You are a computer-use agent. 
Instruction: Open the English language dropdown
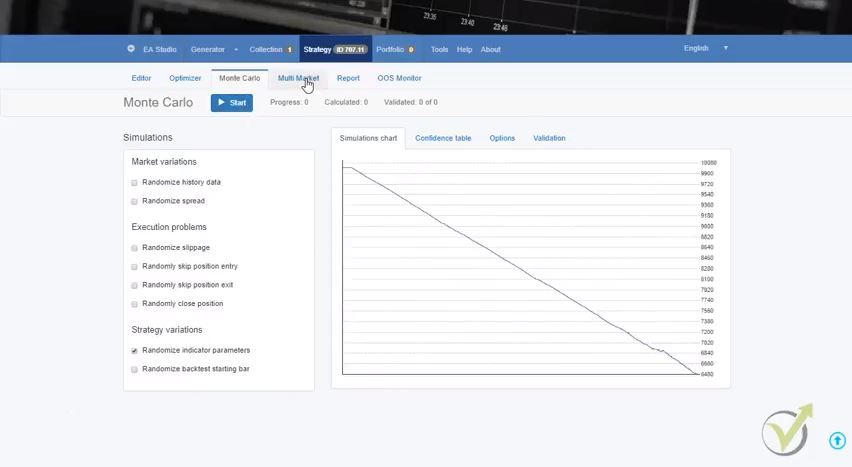tap(705, 48)
